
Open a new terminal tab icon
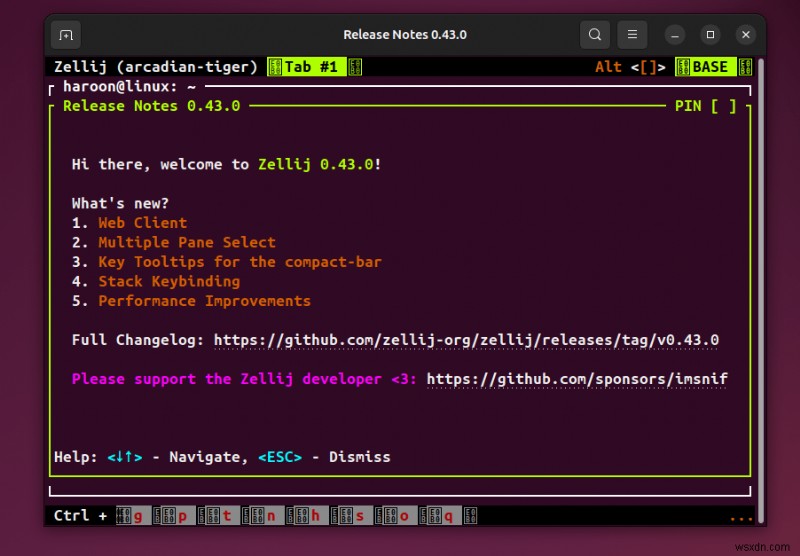tap(66, 35)
